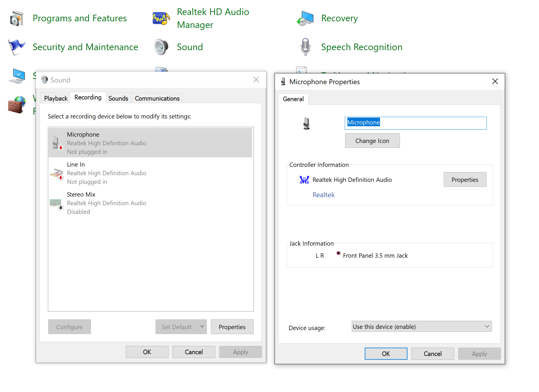Switch to the Playback tab
Image resolution: width=539 pixels, height=392 pixels.
click(x=56, y=98)
